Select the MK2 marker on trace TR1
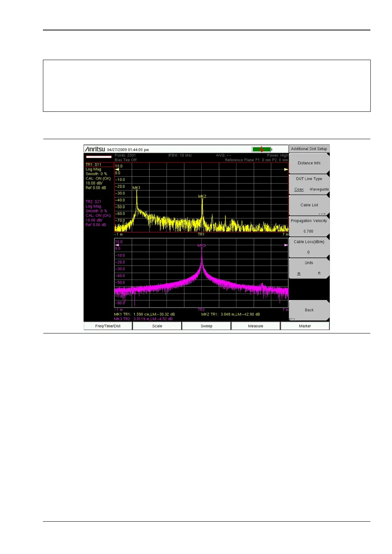Viewport: 392px width, 554px height. [202, 197]
